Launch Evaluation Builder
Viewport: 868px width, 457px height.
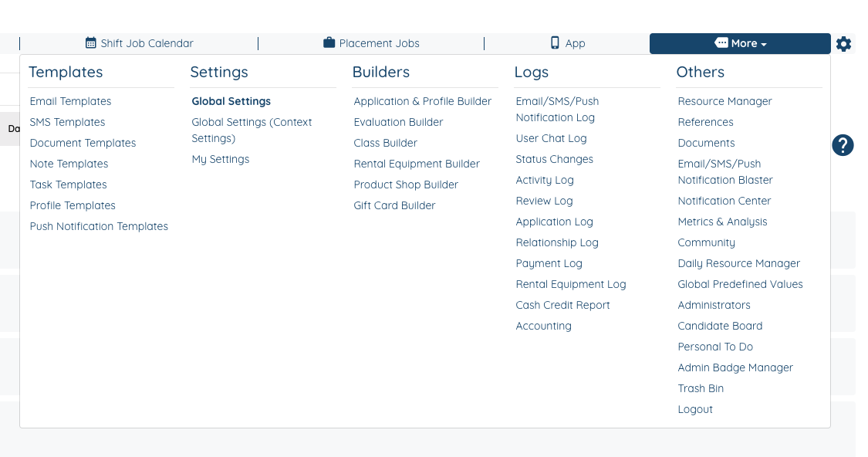399,122
